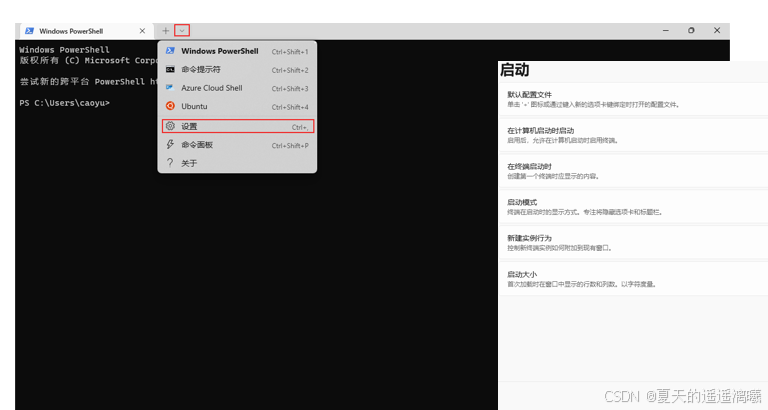The width and height of the screenshot is (768, 410).
Task: Close the Windows PowerShell tab
Action: [x=142, y=30]
